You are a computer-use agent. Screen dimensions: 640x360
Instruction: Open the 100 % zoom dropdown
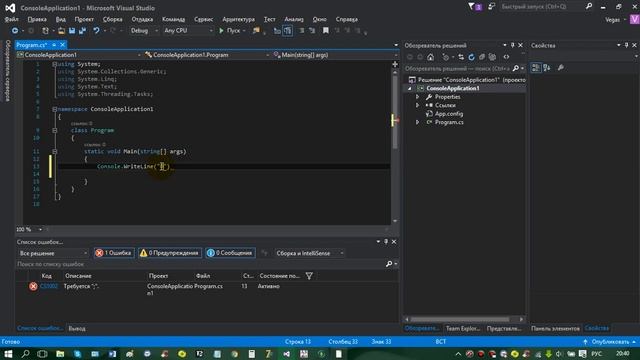point(29,229)
